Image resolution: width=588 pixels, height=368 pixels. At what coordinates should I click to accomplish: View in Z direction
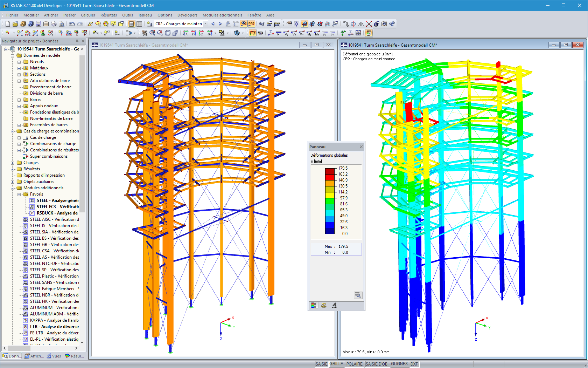point(201,33)
